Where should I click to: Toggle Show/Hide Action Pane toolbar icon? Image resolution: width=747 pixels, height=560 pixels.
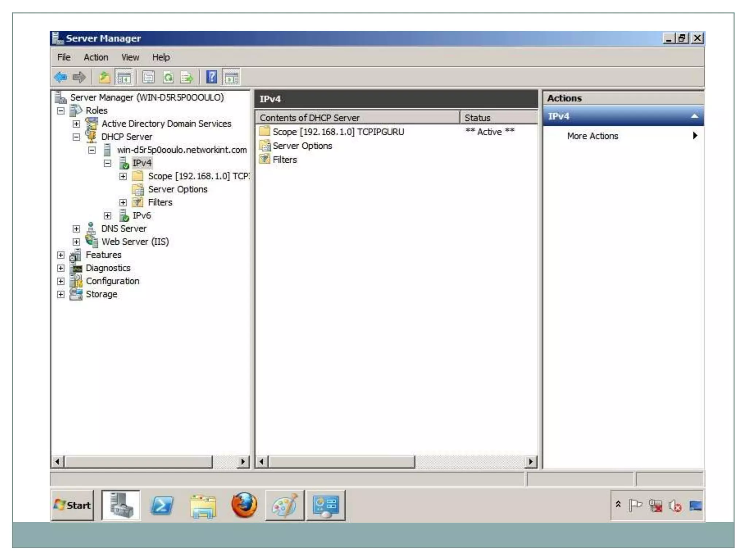tap(231, 77)
